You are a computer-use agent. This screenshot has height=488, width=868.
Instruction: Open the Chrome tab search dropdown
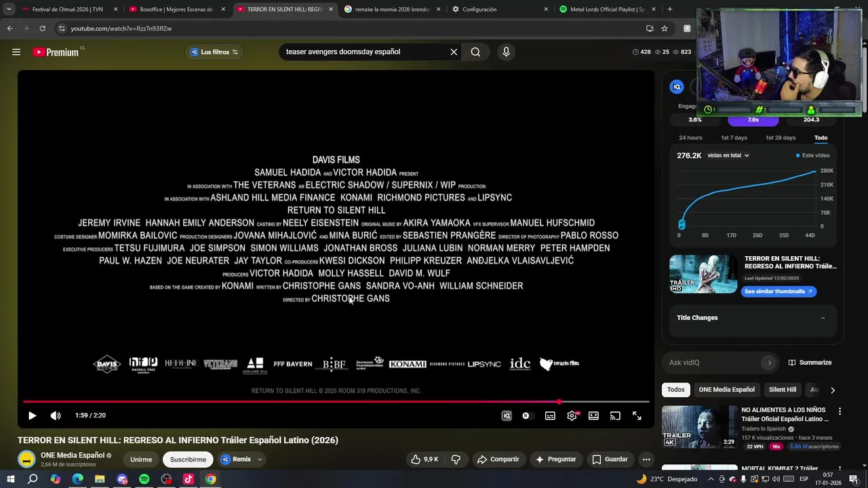click(x=9, y=9)
